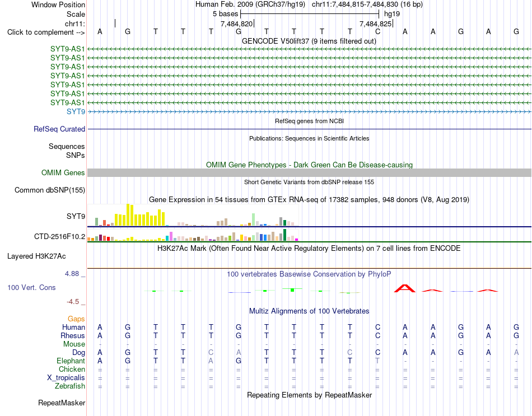Open 'Publications: Sequences in Scientific Articles' title

(x=309, y=138)
